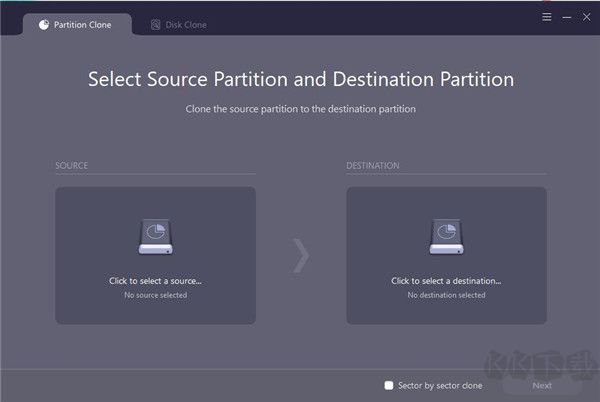Select the Partition Clone tab
Viewport: 600px width, 402px height.
pyautogui.click(x=83, y=25)
